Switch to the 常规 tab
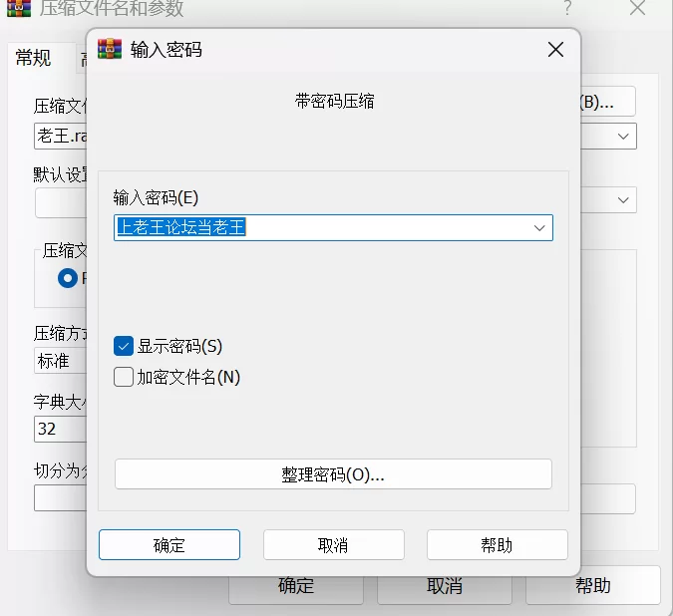Screen dimensions: 673x616 point(33,58)
